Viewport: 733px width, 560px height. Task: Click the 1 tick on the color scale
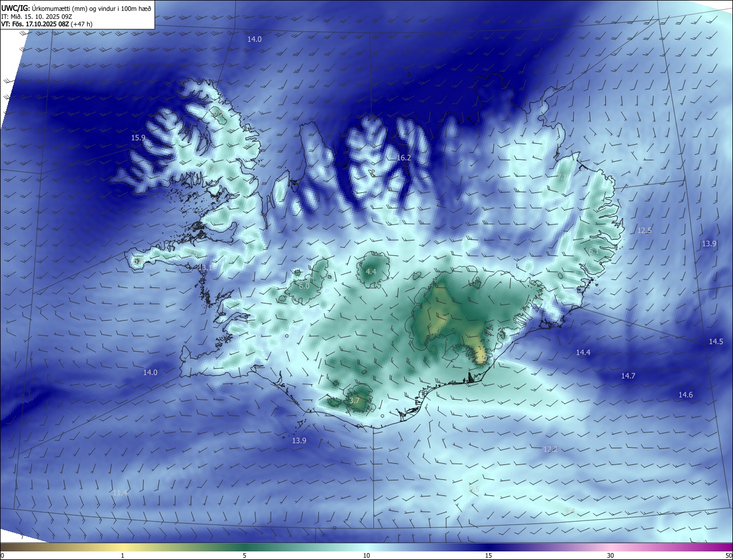[123, 555]
